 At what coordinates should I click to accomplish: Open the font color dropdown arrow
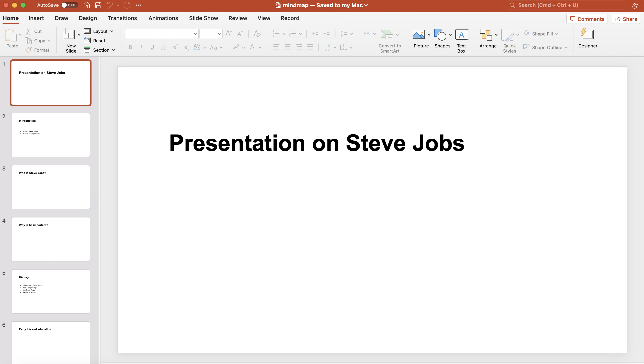[x=260, y=47]
